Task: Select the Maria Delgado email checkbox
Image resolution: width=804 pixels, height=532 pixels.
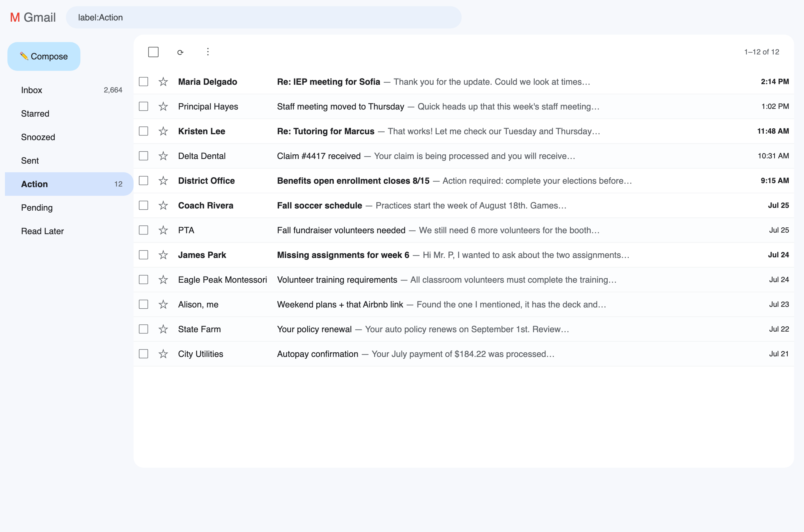Action: (143, 82)
